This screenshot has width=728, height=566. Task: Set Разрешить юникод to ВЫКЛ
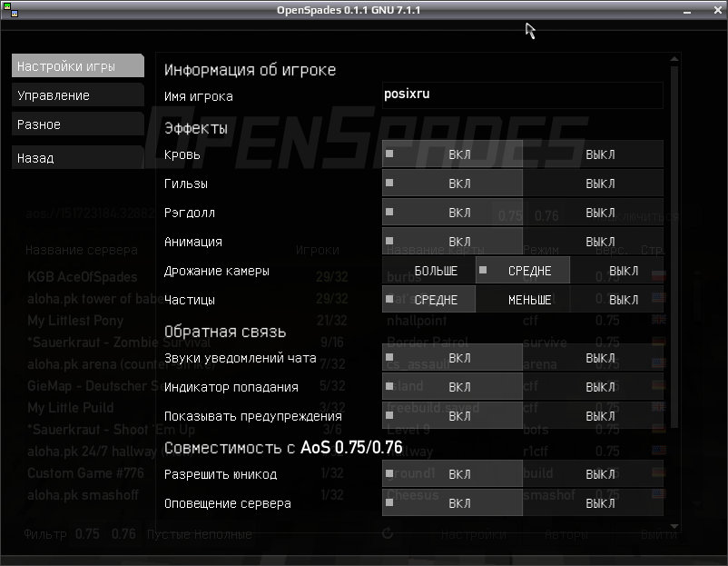(593, 474)
